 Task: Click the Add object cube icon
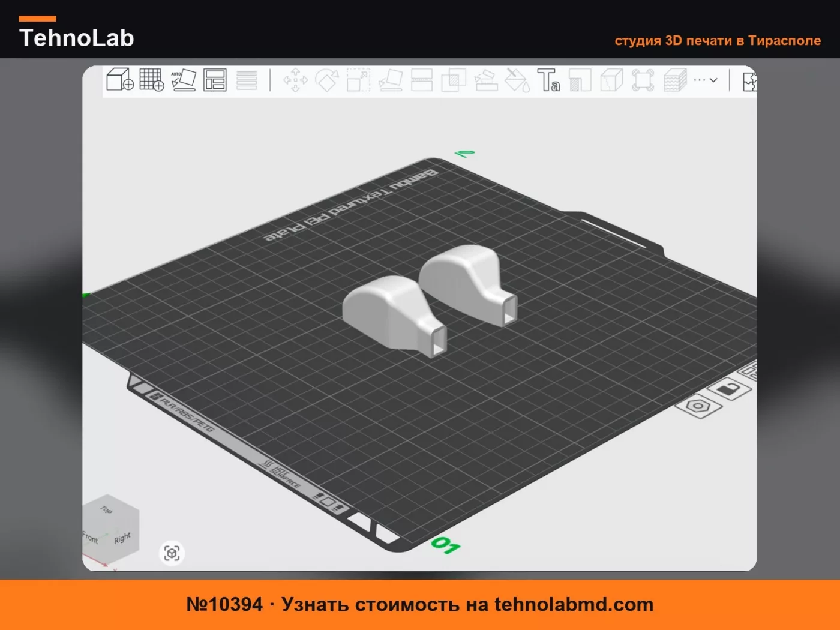(120, 79)
